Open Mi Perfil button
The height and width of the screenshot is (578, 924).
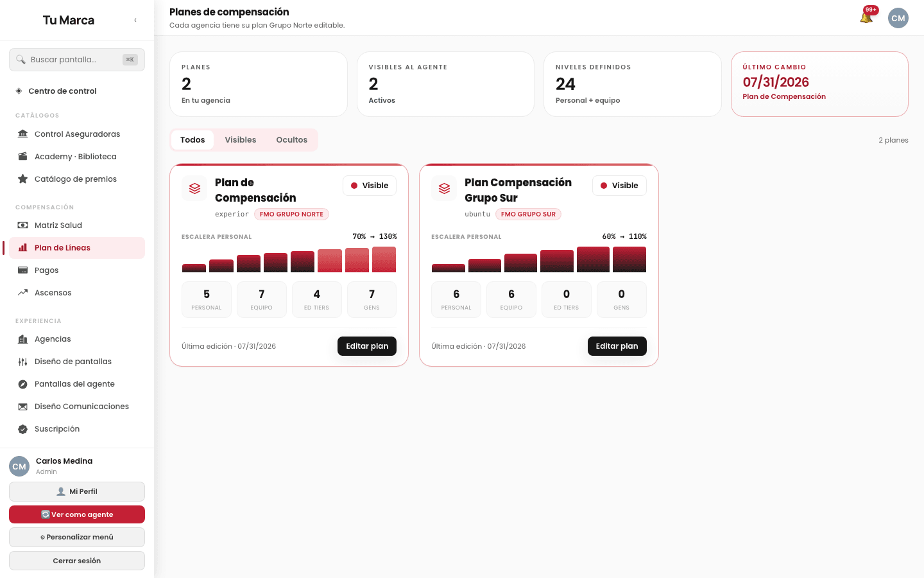pyautogui.click(x=77, y=491)
